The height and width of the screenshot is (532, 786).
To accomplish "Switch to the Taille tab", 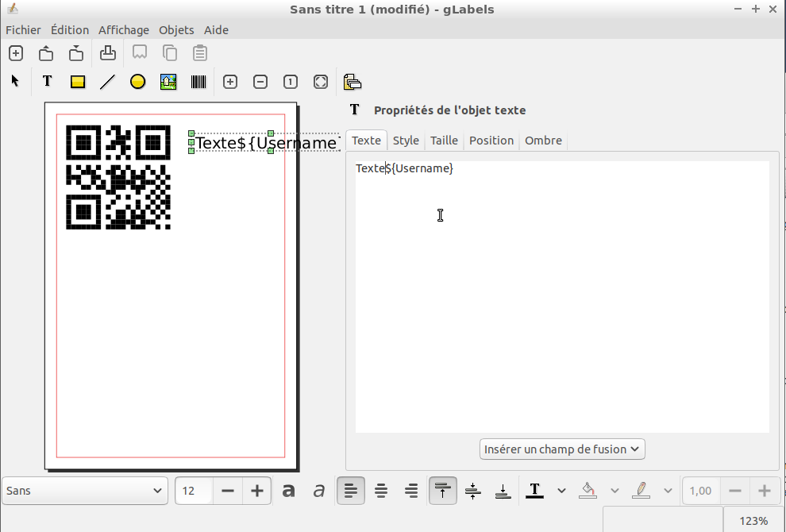I will [444, 141].
